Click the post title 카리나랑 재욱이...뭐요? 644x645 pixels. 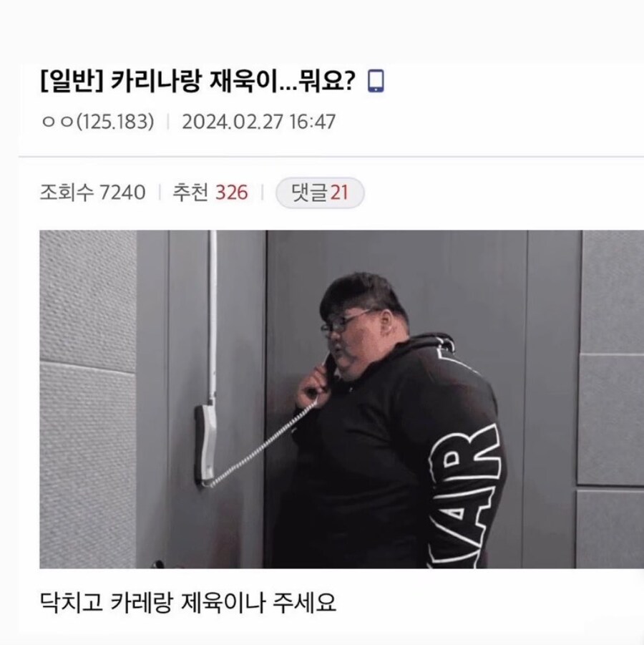click(233, 81)
